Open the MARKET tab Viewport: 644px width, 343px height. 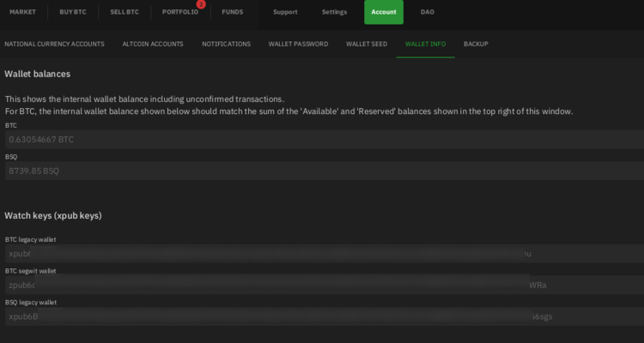[x=22, y=13]
